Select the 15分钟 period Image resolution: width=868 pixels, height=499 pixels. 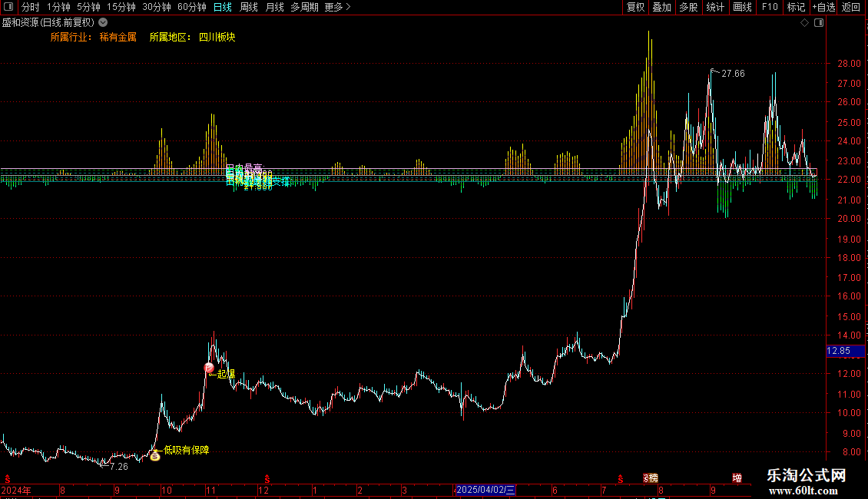click(x=121, y=7)
